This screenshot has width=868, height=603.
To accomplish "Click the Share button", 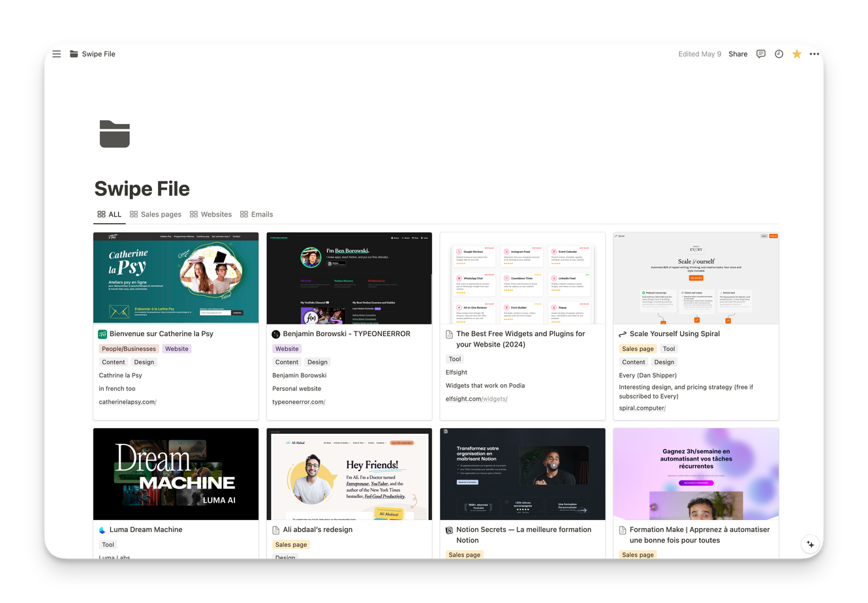I will point(737,54).
